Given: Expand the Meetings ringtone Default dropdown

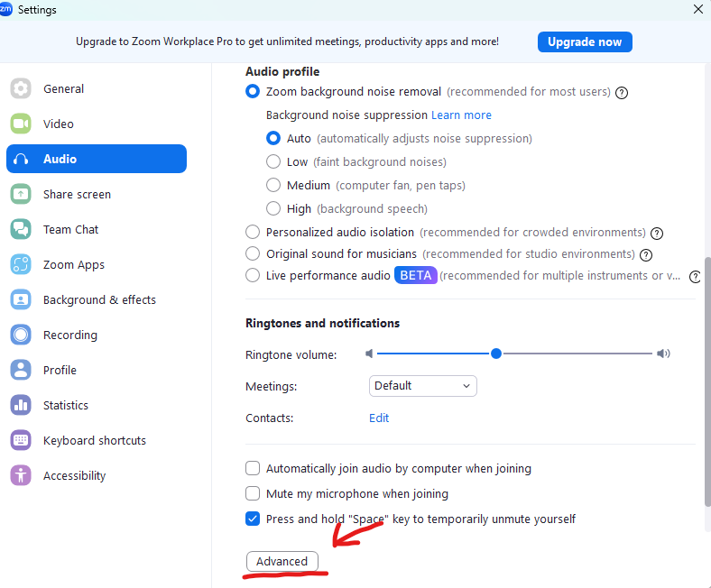Looking at the screenshot, I should 422,386.
